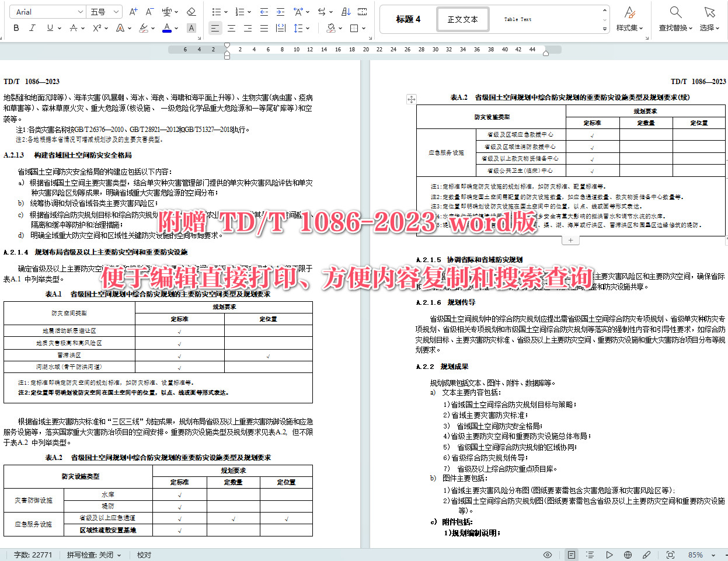Toggle the bulleted list
The image size is (728, 561).
218,12
